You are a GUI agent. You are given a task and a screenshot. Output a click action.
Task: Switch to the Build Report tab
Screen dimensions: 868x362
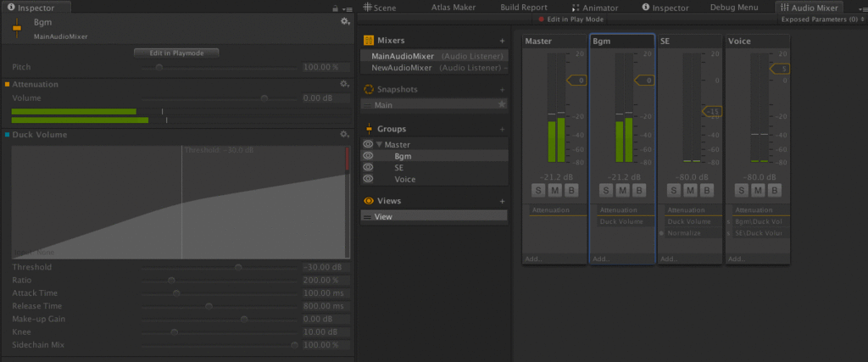[x=524, y=8]
